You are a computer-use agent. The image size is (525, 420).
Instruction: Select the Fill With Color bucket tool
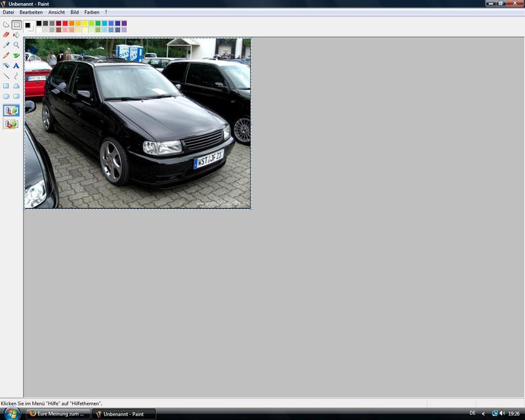click(16, 35)
